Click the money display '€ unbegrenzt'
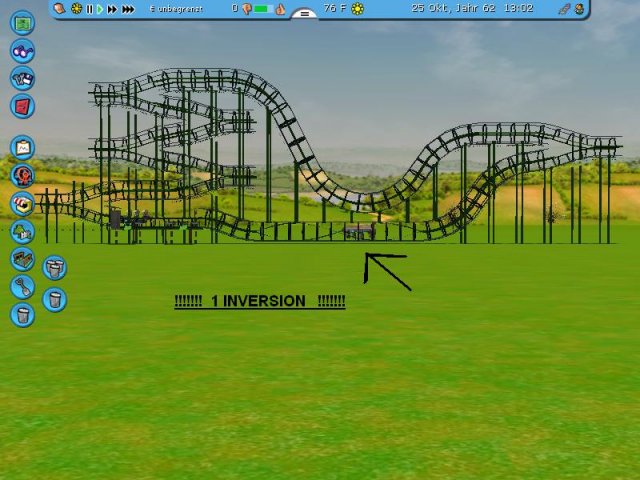Image resolution: width=640 pixels, height=480 pixels. 176,9
